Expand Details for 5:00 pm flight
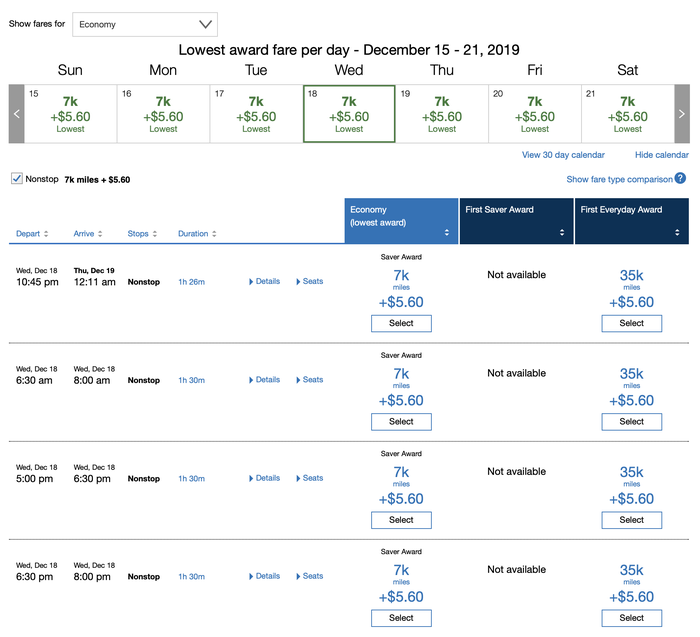The width and height of the screenshot is (700, 637). (264, 478)
